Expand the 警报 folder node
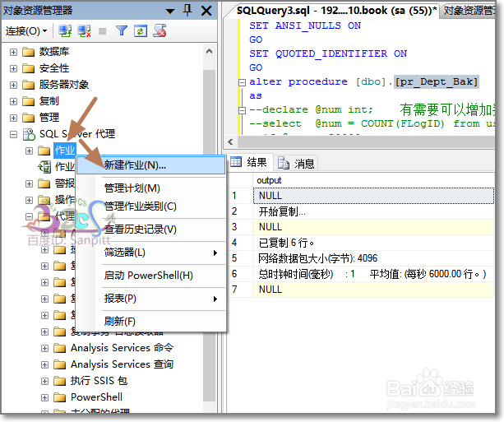The image size is (504, 422). click(29, 183)
